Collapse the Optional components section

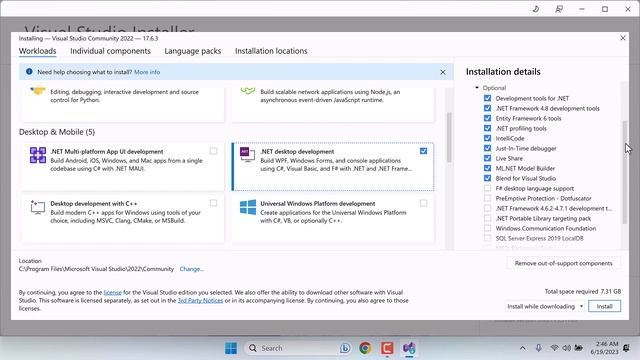[477, 88]
